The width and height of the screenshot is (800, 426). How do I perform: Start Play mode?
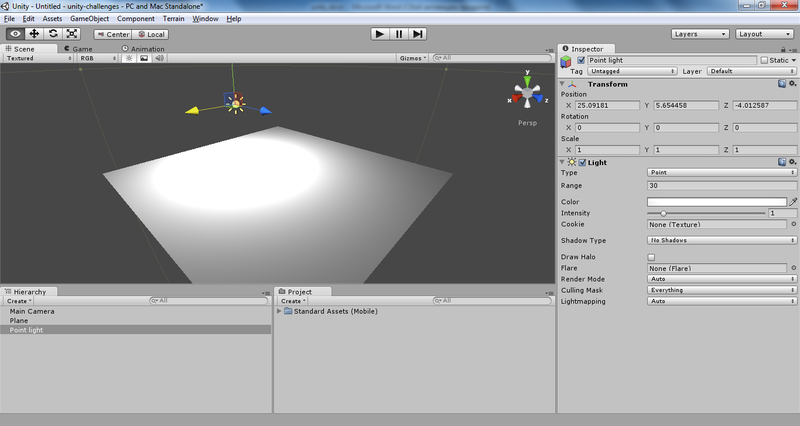pos(379,34)
